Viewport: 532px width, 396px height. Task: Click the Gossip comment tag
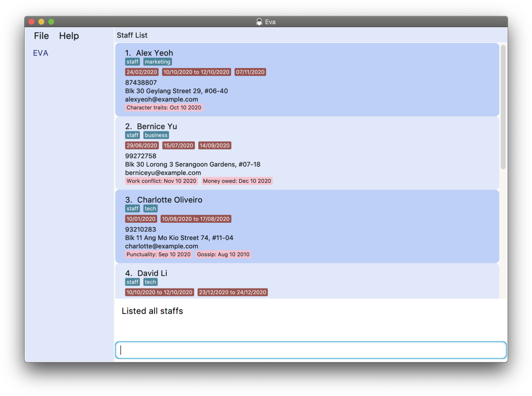223,254
